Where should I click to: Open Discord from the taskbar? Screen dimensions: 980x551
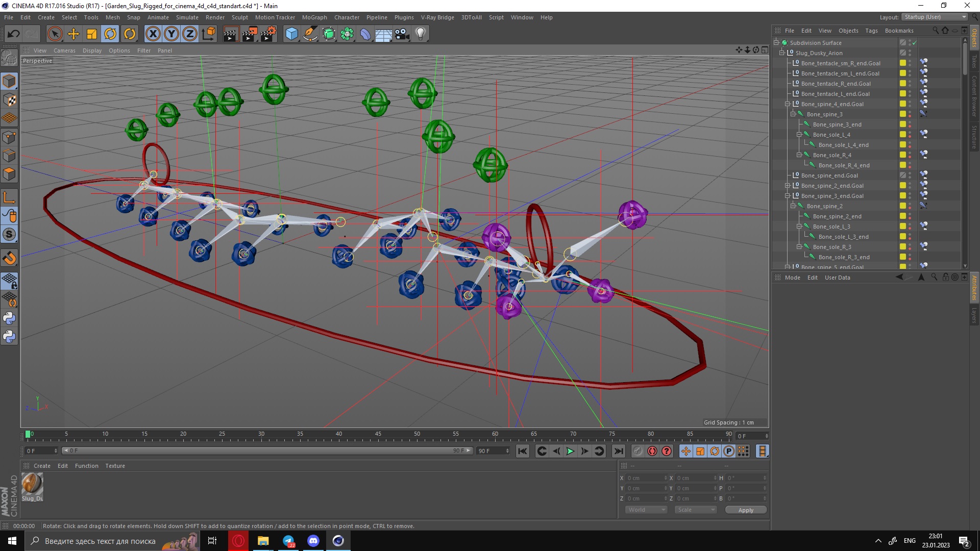tap(313, 541)
